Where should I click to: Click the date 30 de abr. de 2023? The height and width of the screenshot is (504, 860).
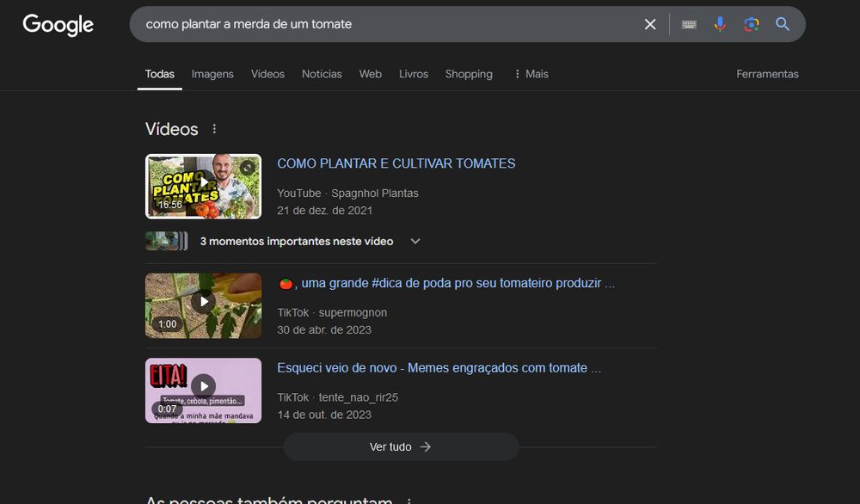pyautogui.click(x=324, y=330)
